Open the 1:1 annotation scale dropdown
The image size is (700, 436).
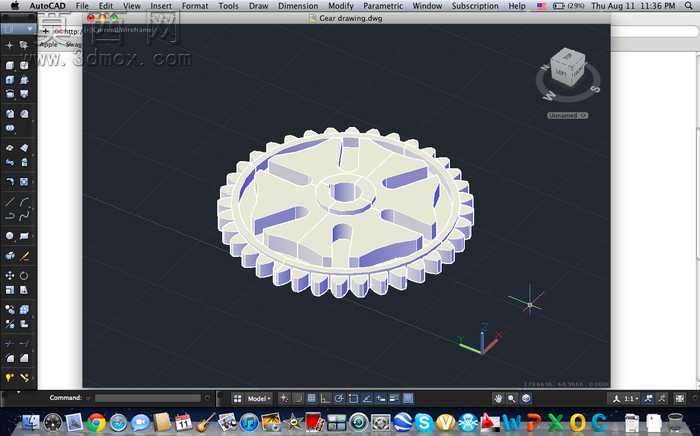(x=631, y=399)
